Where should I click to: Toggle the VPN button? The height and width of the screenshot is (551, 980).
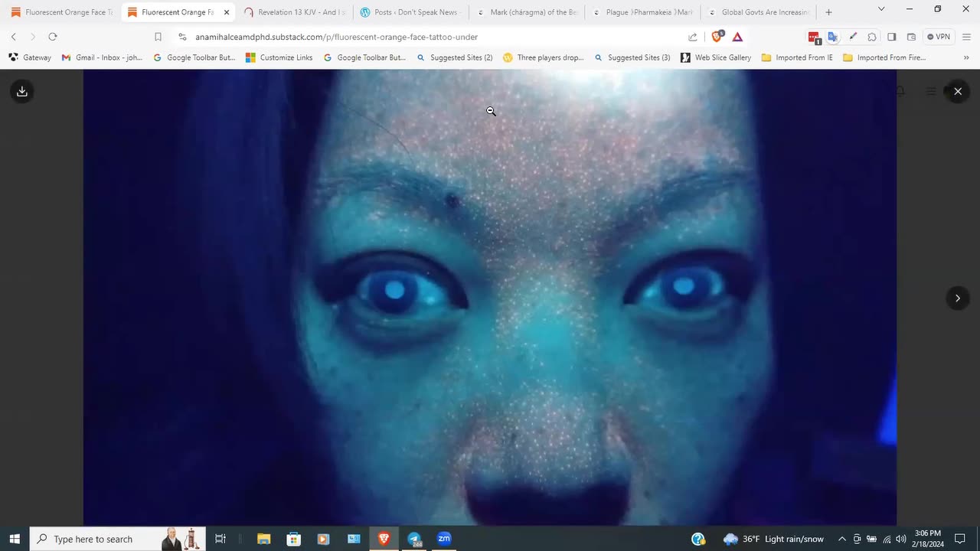(938, 37)
